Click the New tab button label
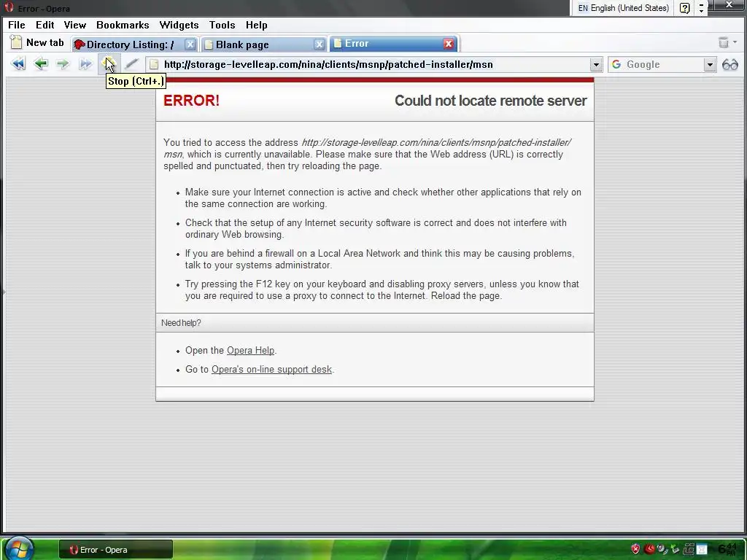 (44, 42)
